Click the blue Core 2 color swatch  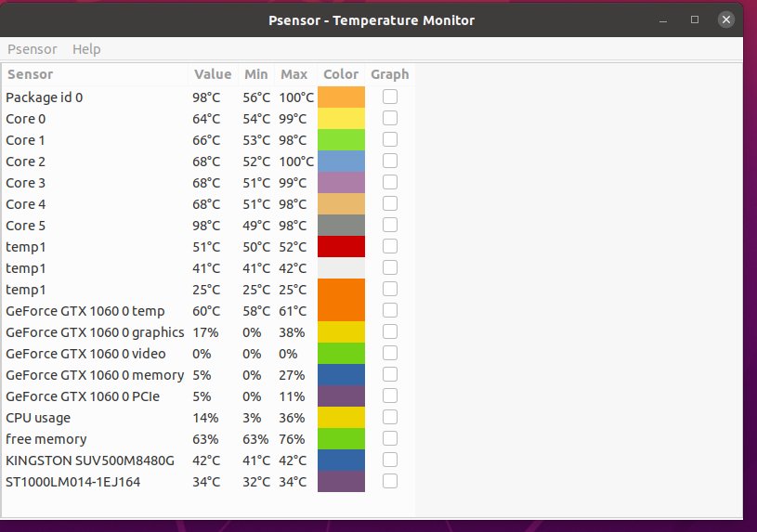pos(341,162)
